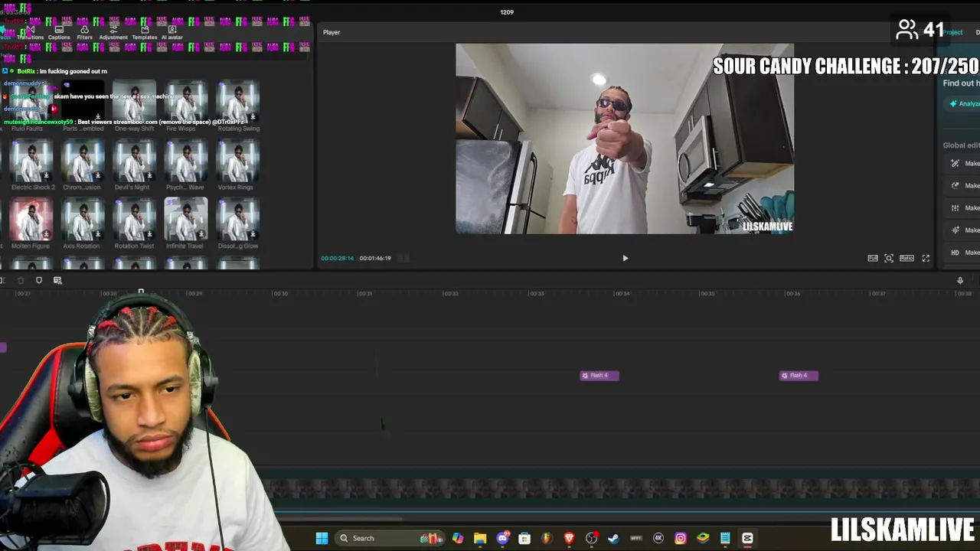Select the Electric Shock 2 effect thumbnail
980x551 pixels.
(x=31, y=161)
